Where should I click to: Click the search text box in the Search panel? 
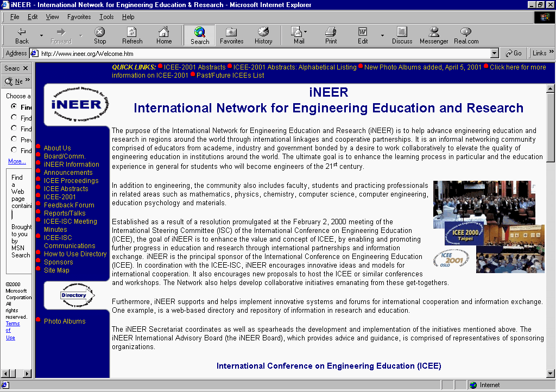[21, 214]
